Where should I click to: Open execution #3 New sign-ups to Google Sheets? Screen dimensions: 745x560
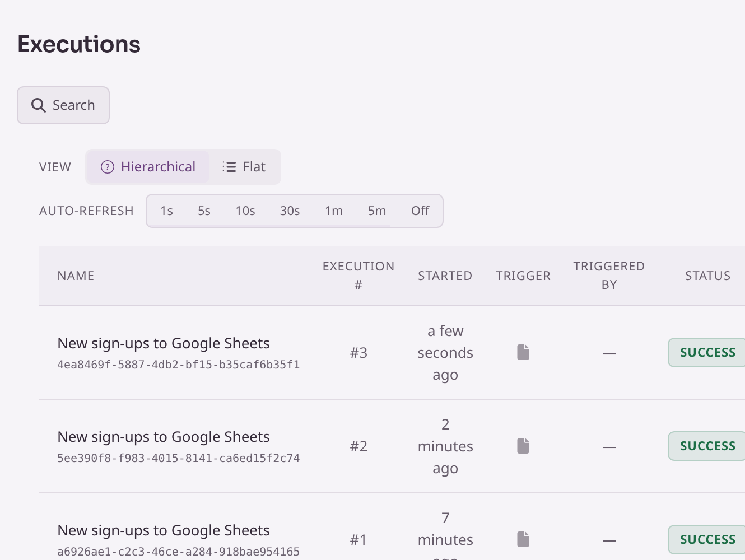click(164, 343)
